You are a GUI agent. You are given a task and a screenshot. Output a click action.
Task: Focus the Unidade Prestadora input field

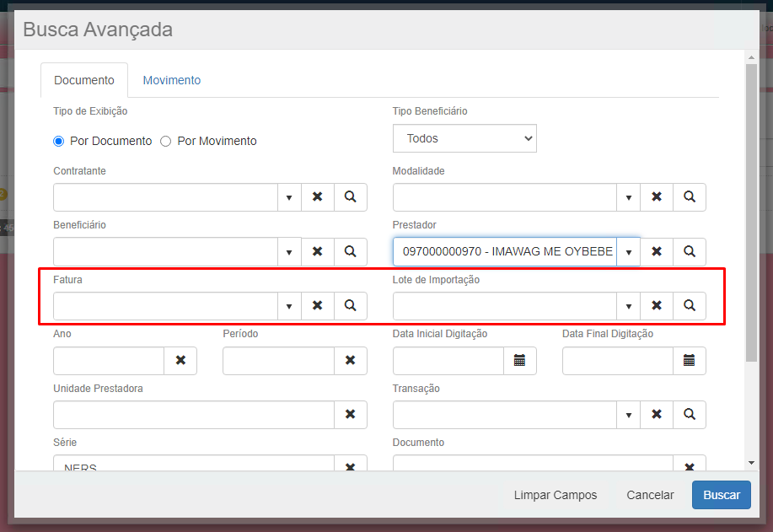click(194, 414)
